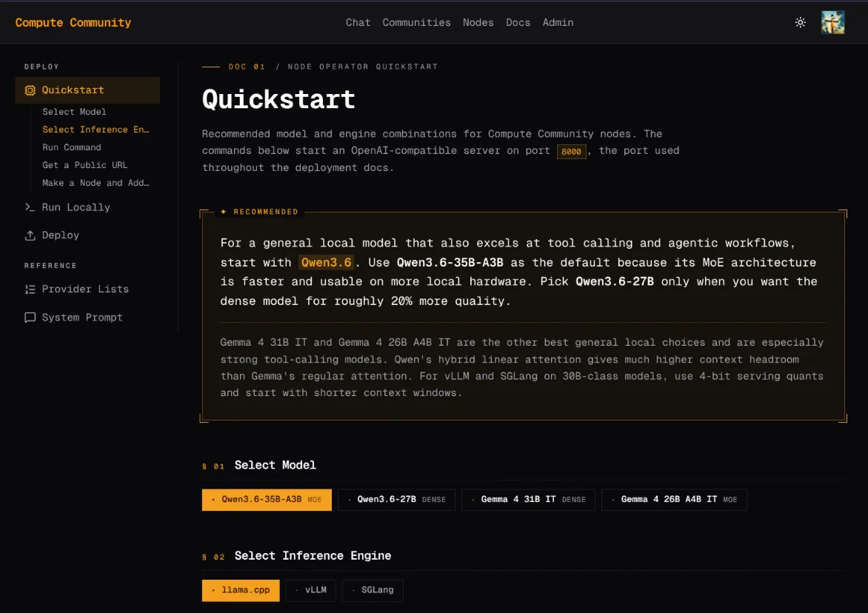Open the user avatar menu

tap(832, 23)
